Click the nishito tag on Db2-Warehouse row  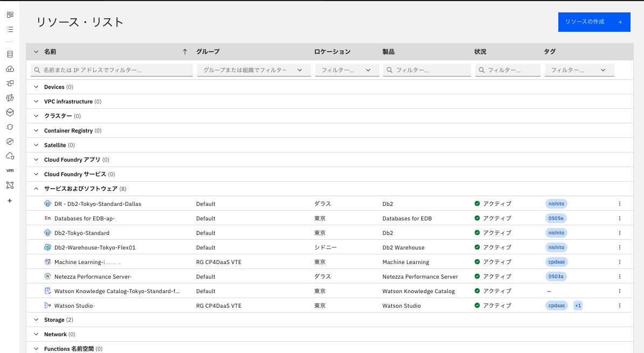pyautogui.click(x=556, y=247)
